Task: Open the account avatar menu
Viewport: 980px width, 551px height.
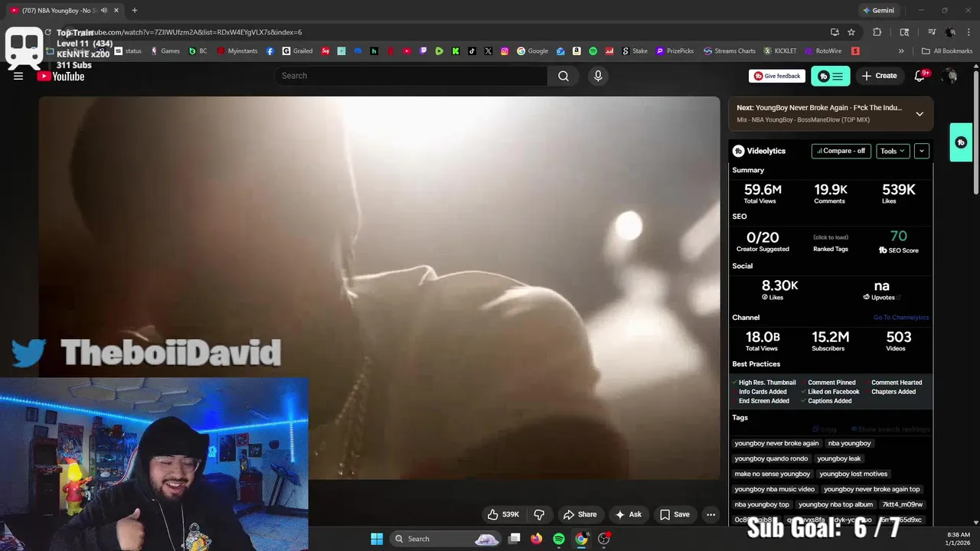Action: point(951,76)
